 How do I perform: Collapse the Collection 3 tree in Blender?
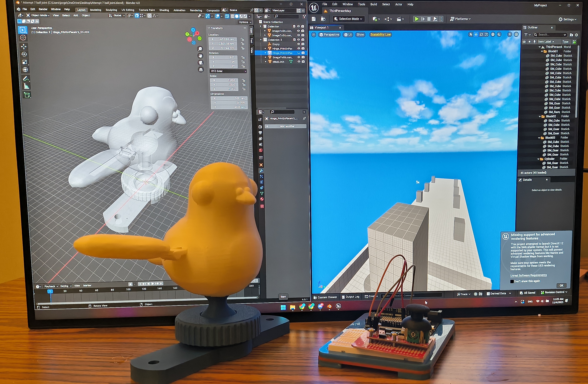click(x=261, y=40)
